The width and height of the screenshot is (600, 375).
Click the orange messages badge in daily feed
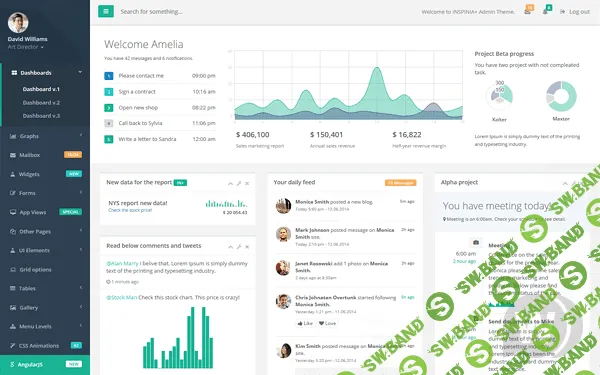tap(401, 183)
